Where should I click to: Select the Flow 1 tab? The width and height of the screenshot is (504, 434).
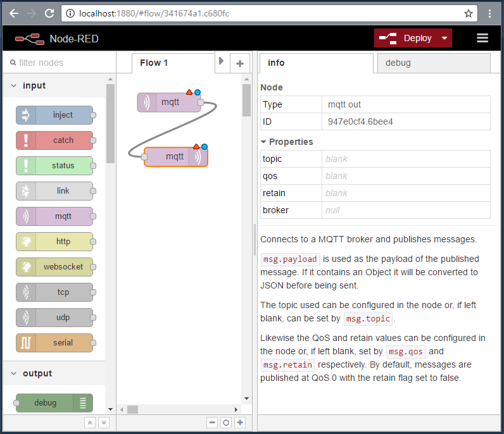154,63
